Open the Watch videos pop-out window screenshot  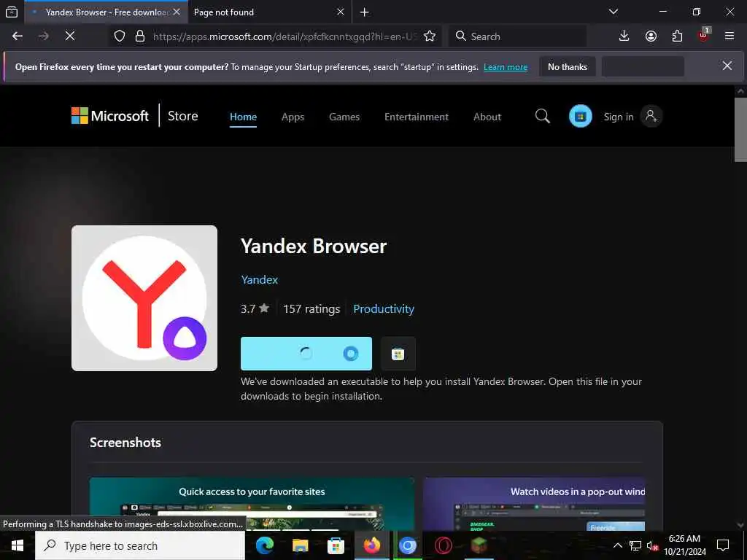(534, 504)
